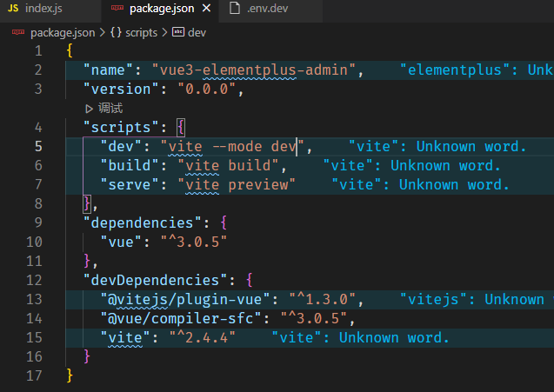
Task: Click line number 1 in the gutter
Action: [x=38, y=51]
